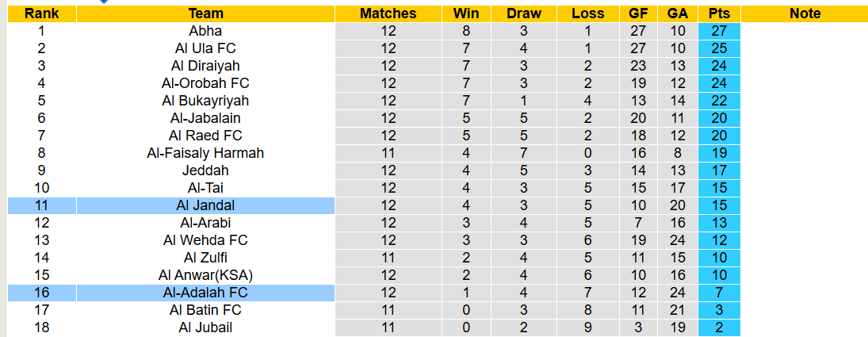
Task: Click the Matches column header
Action: pos(388,13)
